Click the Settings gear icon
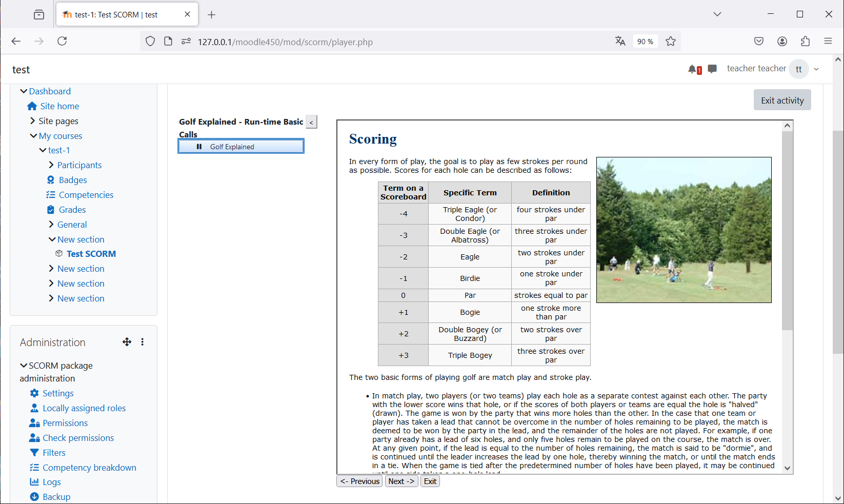The image size is (844, 504). tap(34, 393)
